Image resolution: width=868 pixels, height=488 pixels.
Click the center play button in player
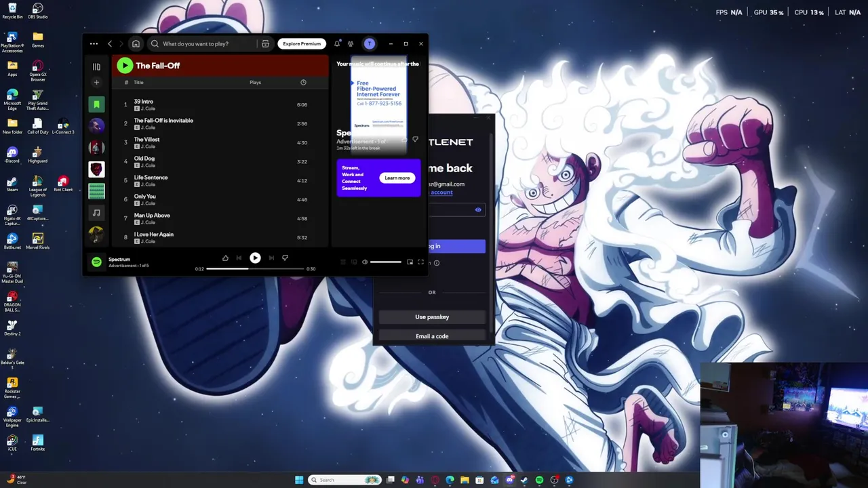coord(255,258)
